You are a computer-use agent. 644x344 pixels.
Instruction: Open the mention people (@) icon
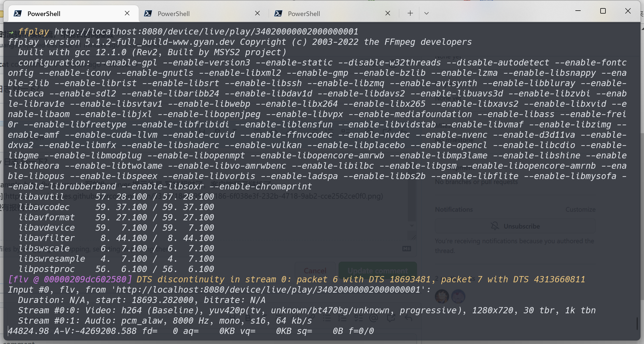tap(375, 318)
